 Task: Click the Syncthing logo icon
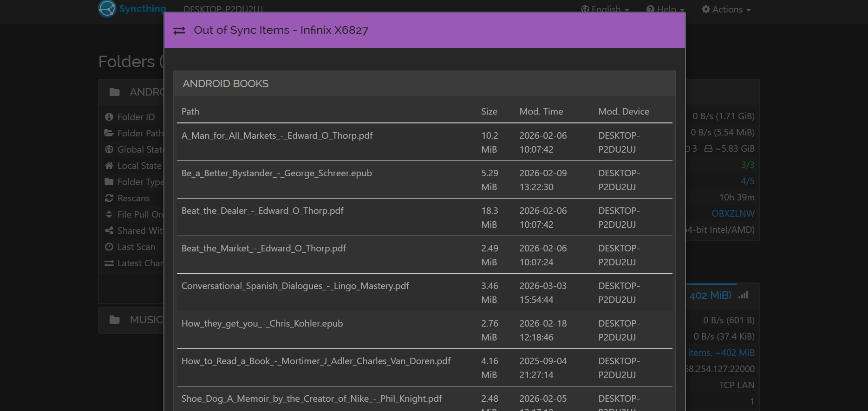pyautogui.click(x=107, y=8)
